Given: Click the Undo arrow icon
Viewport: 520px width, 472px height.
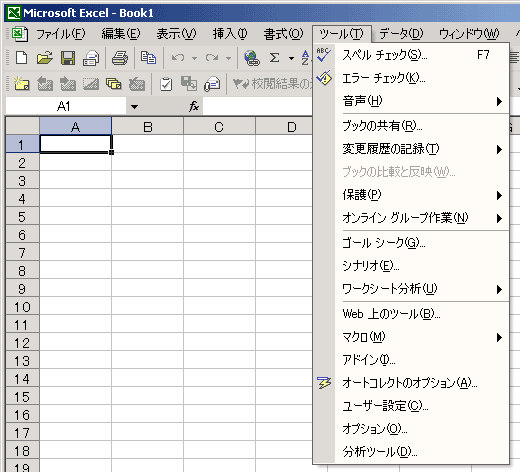Looking at the screenshot, I should pyautogui.click(x=178, y=58).
